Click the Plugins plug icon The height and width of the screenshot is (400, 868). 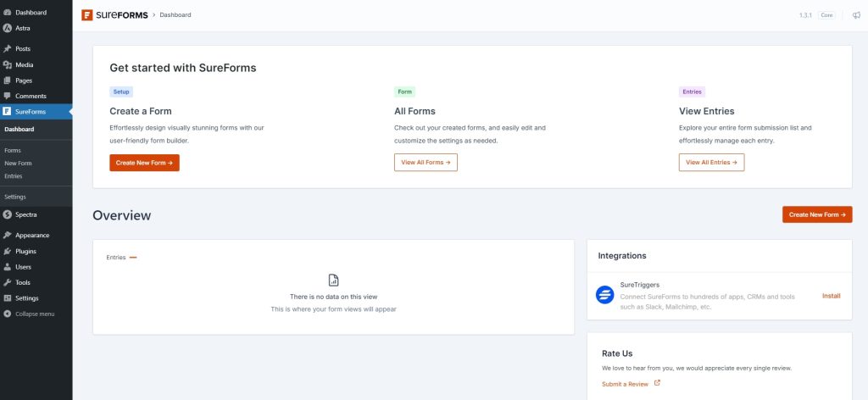pyautogui.click(x=7, y=251)
